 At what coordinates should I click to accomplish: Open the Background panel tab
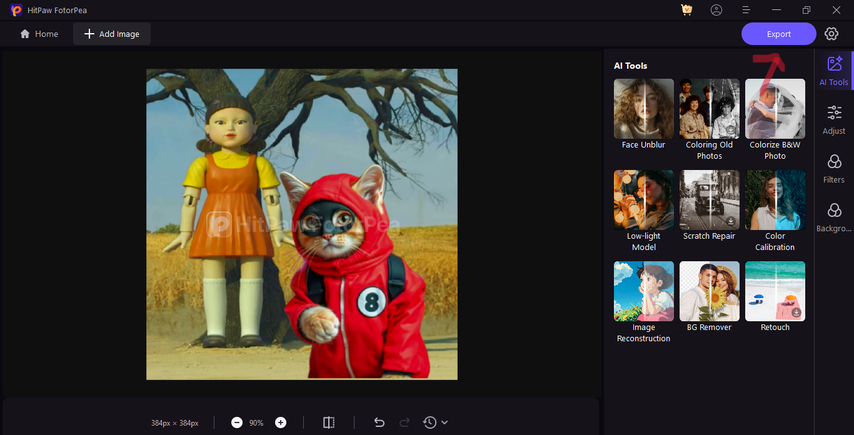[833, 216]
